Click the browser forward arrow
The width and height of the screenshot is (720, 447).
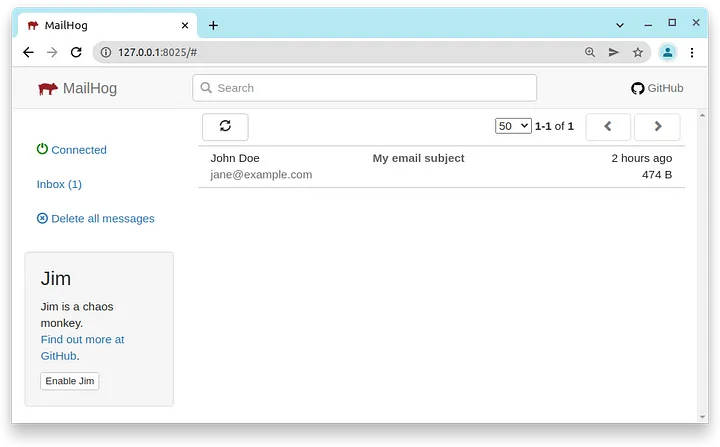click(52, 52)
